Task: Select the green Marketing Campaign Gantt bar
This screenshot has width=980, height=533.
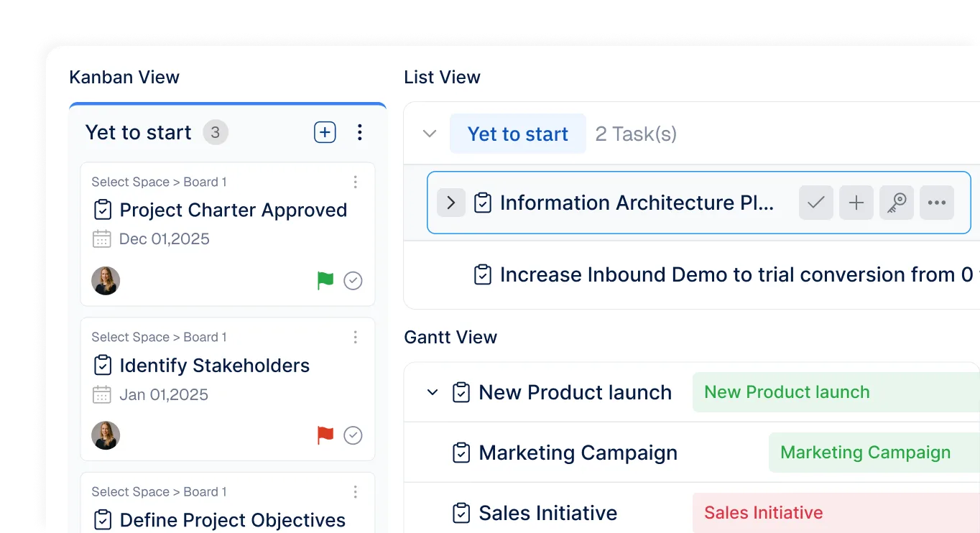Action: pos(874,453)
